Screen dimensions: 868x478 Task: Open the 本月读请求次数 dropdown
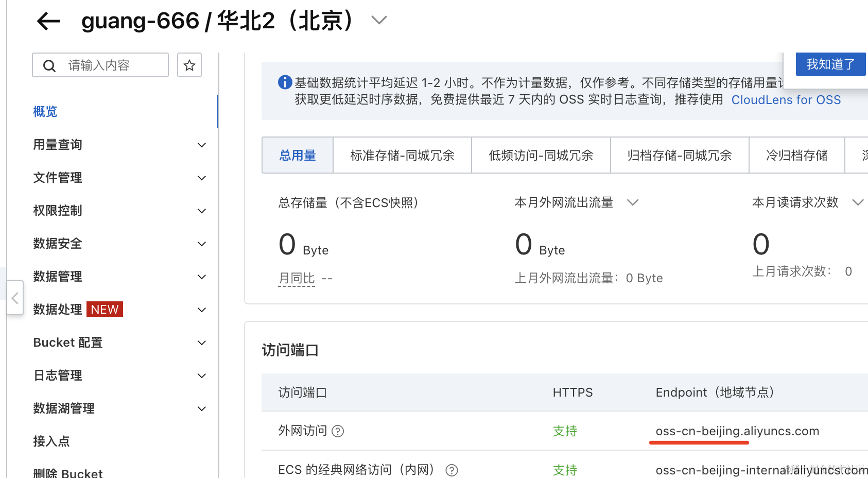click(x=858, y=202)
